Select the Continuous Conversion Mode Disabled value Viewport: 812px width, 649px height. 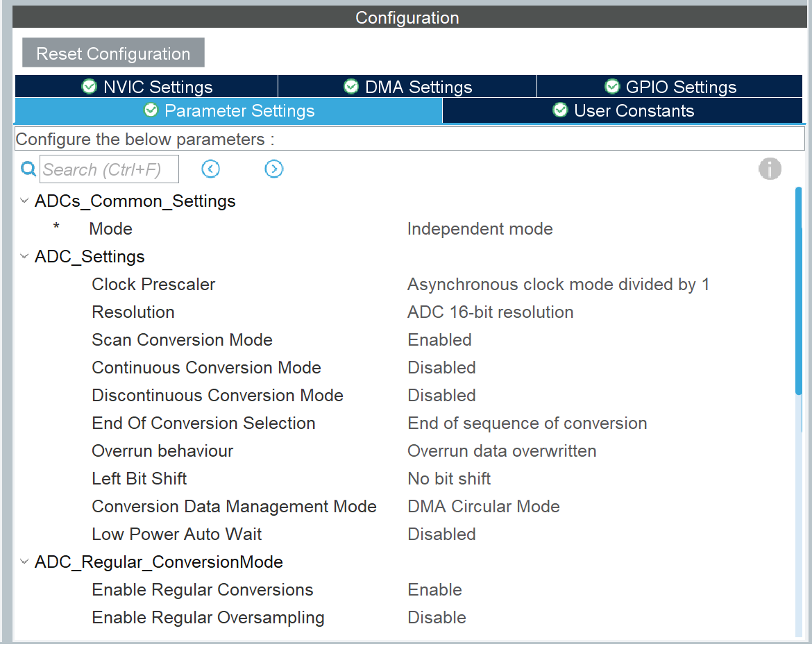point(441,368)
